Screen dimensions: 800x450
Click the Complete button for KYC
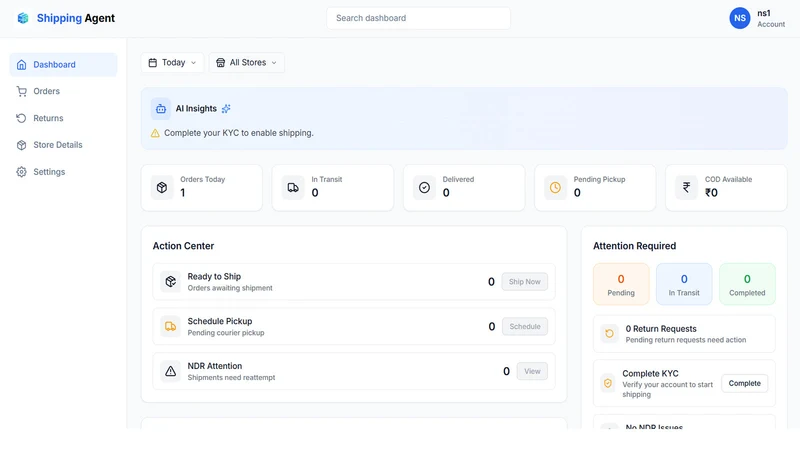(744, 384)
